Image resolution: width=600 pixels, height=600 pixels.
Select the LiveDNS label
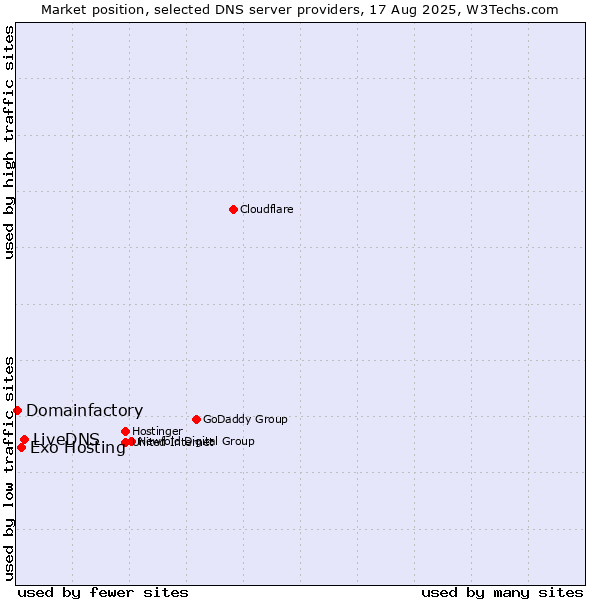coord(67,439)
